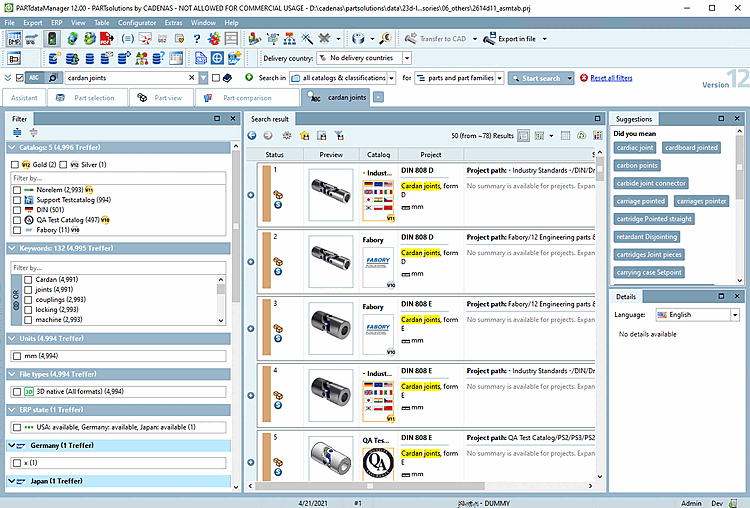Viewport: 750px width, 508px height.
Task: Check the Norelem catalog filter
Action: (x=17, y=190)
